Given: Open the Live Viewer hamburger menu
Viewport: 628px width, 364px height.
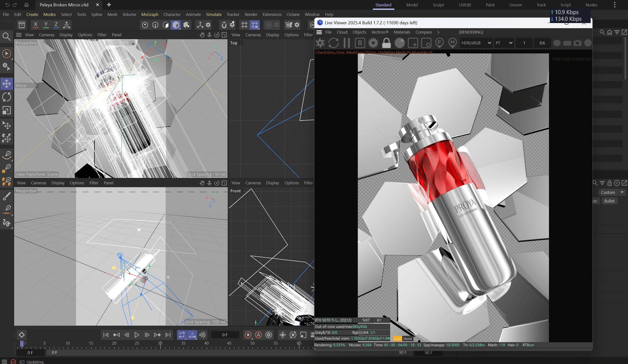Looking at the screenshot, I should point(319,32).
